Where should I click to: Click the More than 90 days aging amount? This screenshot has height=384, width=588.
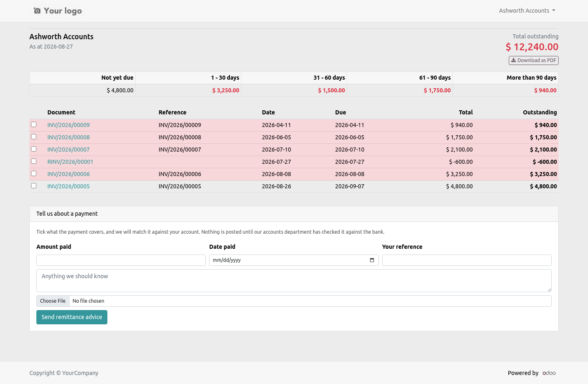(x=546, y=90)
